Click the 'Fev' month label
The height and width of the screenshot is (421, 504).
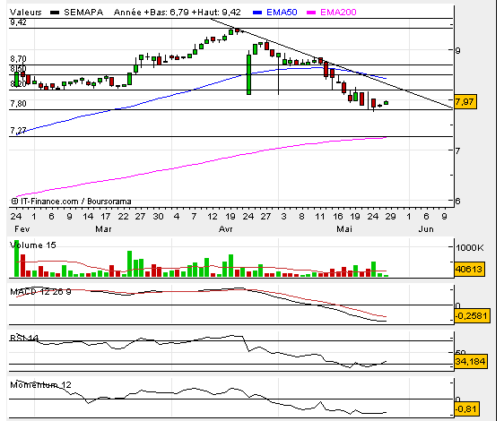coord(22,229)
